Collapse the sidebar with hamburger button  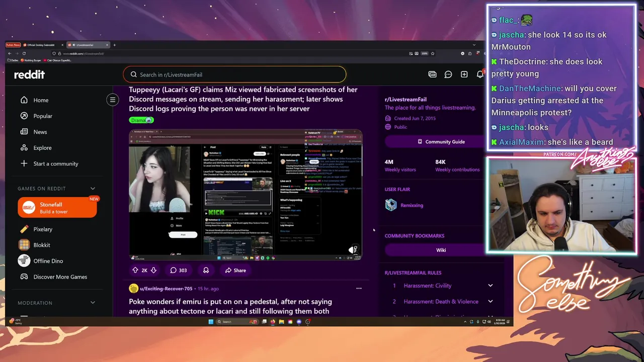point(113,100)
